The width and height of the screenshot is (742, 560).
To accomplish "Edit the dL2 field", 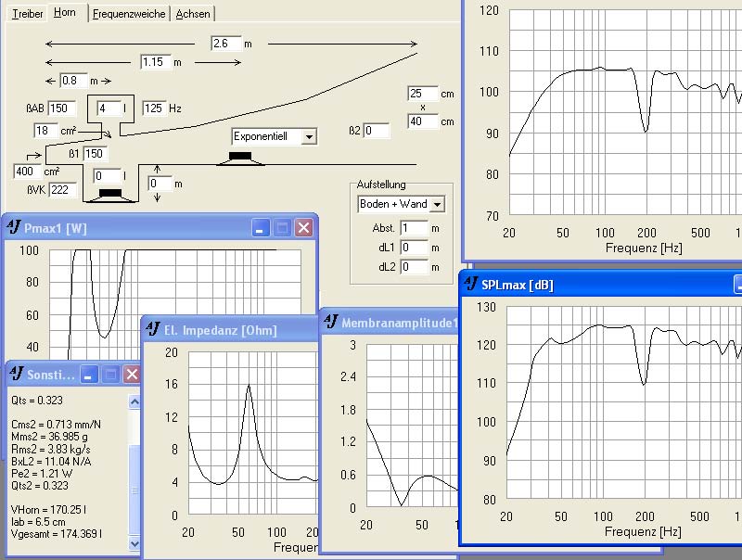I will [414, 267].
